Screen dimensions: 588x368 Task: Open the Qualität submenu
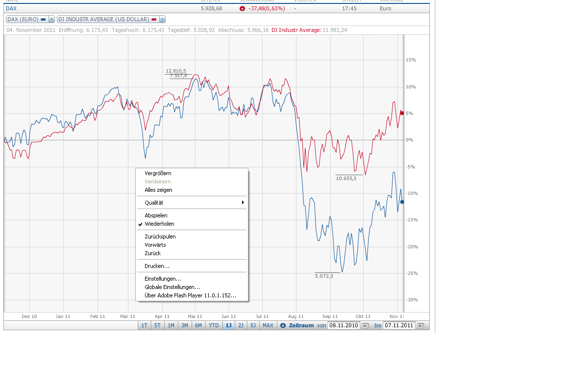coord(153,202)
